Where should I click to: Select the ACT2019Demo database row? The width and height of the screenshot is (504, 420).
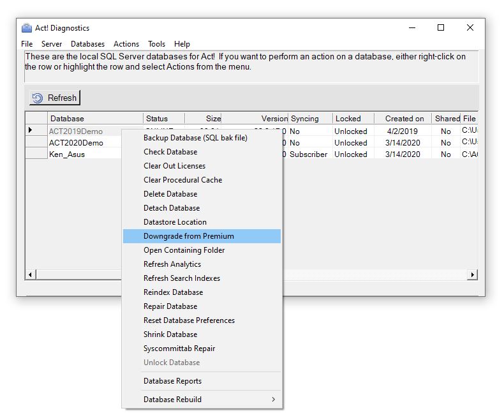coord(76,131)
